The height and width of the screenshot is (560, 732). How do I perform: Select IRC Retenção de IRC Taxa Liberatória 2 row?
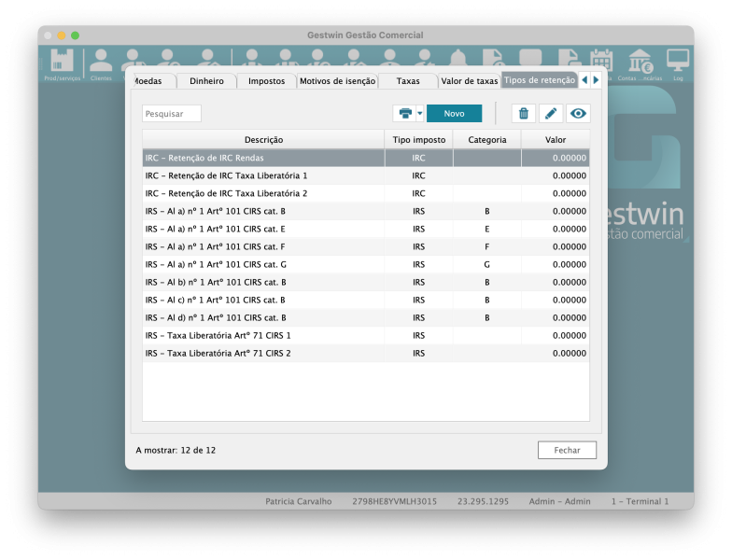tap(263, 193)
